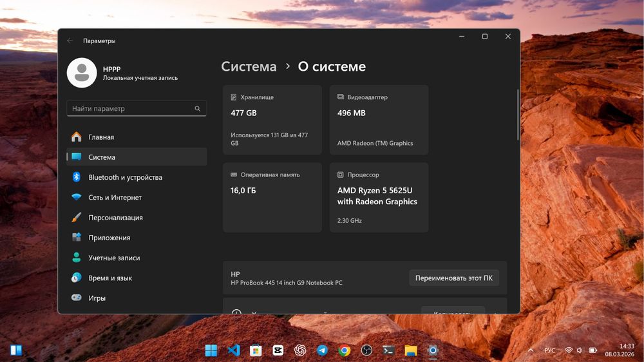Screen dimensions: 644x362
Task: Open the HPPP local account profile
Action: 122,73
